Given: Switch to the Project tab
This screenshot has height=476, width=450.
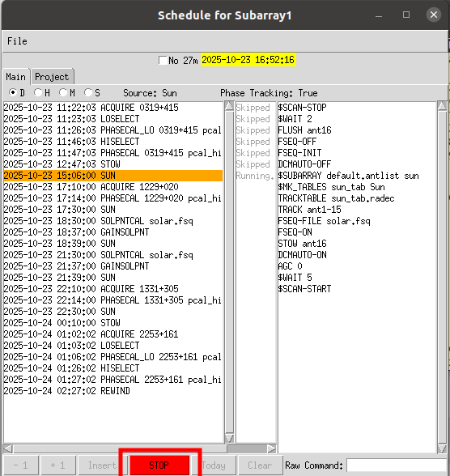Looking at the screenshot, I should coord(52,77).
